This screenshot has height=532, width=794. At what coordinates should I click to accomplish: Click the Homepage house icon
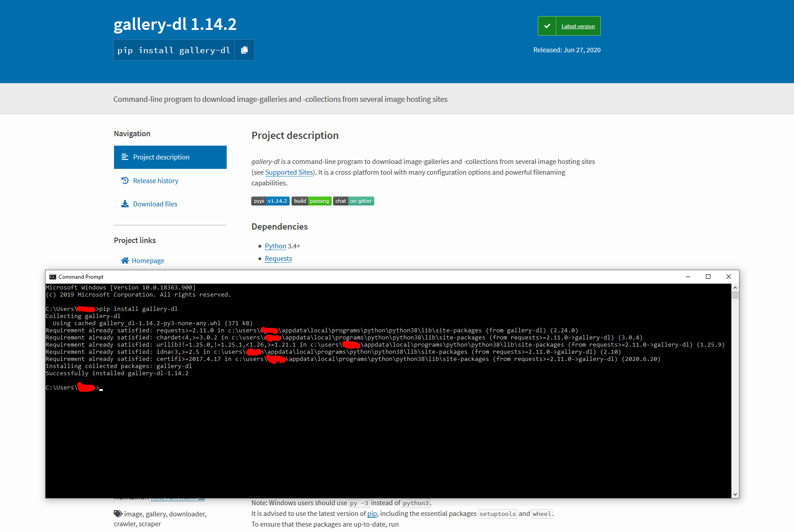click(x=125, y=260)
